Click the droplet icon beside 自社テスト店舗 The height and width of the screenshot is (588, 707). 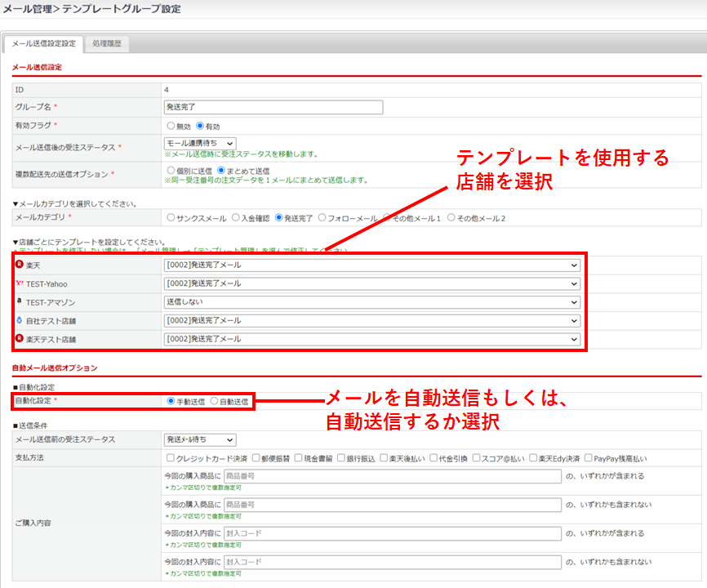coord(20,321)
